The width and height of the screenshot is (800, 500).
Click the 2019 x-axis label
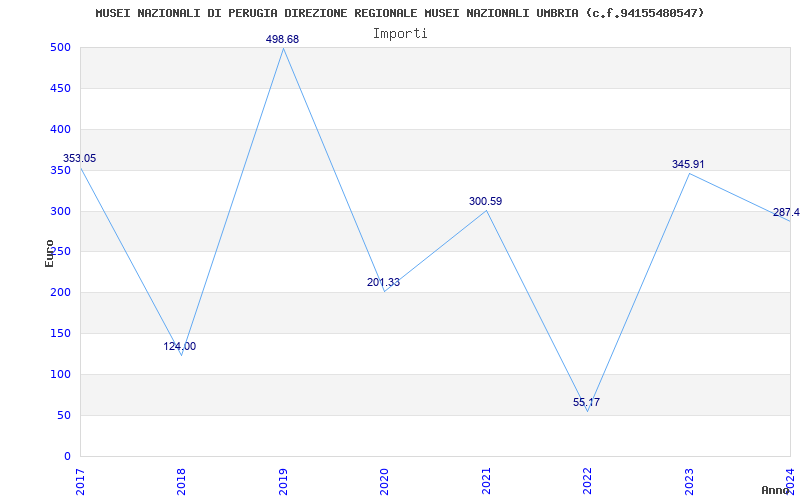point(283,482)
